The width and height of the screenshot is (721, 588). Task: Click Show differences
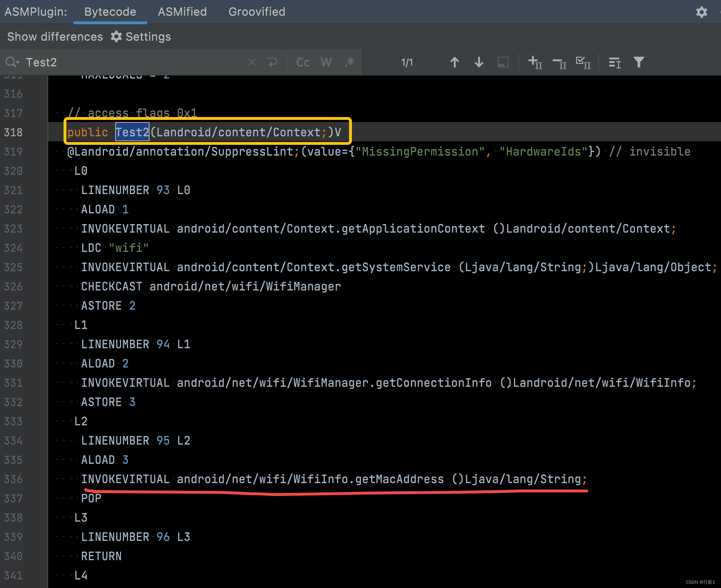coord(55,37)
